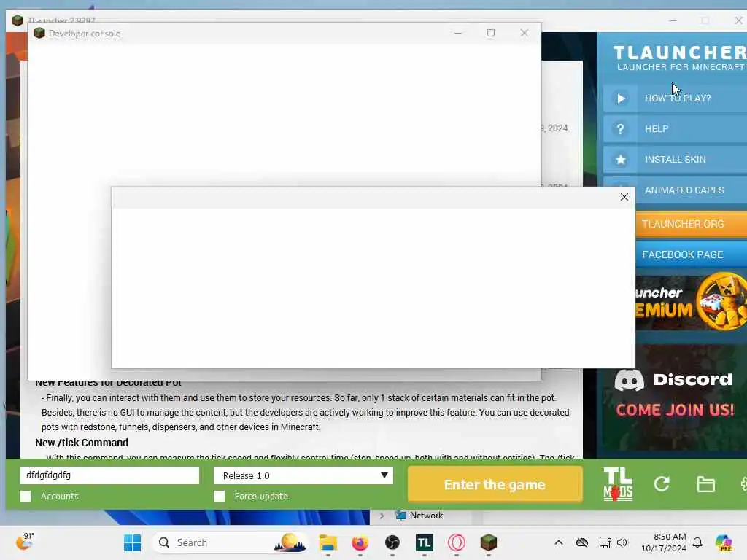Maximize the Developer console window

pos(491,33)
